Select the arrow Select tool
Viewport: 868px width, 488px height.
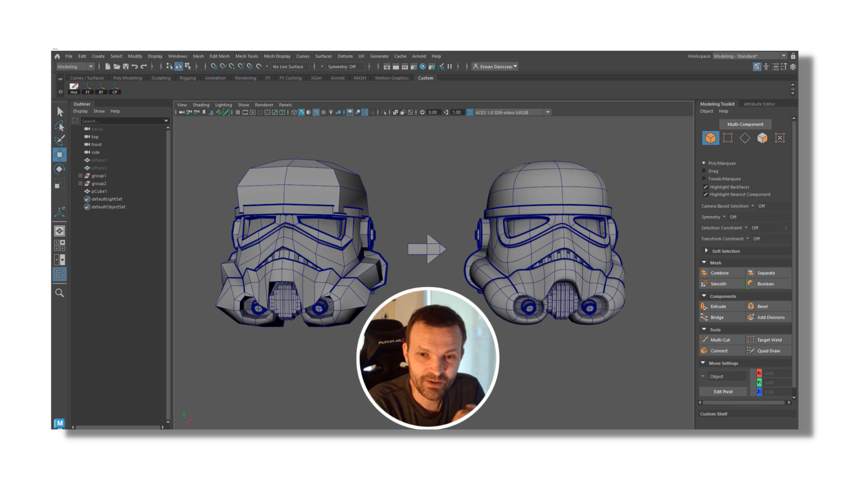click(60, 111)
